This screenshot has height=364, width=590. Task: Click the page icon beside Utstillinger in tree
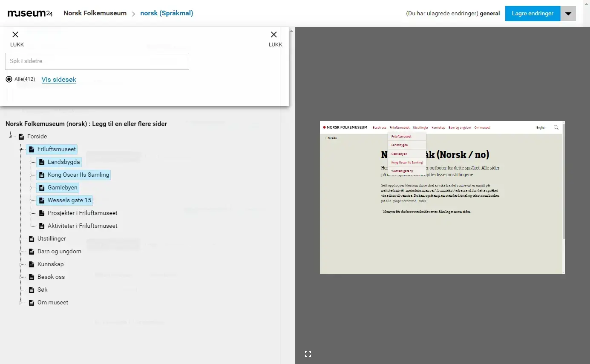tap(32, 239)
